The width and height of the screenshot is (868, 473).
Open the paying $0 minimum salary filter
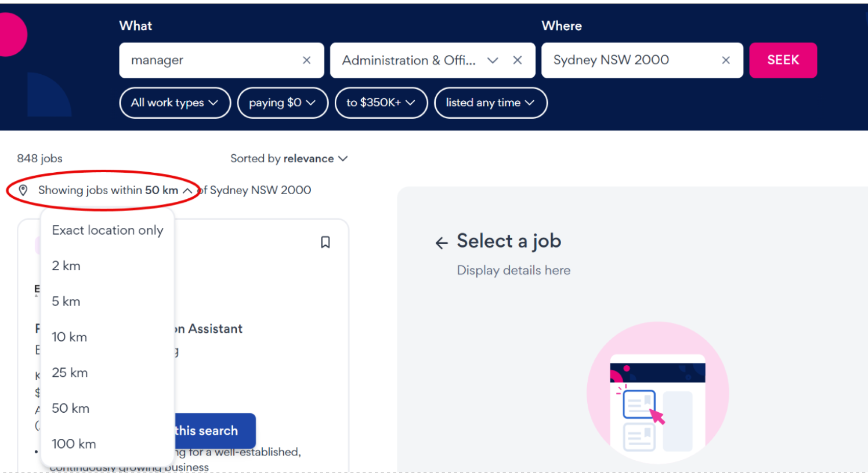tap(283, 103)
